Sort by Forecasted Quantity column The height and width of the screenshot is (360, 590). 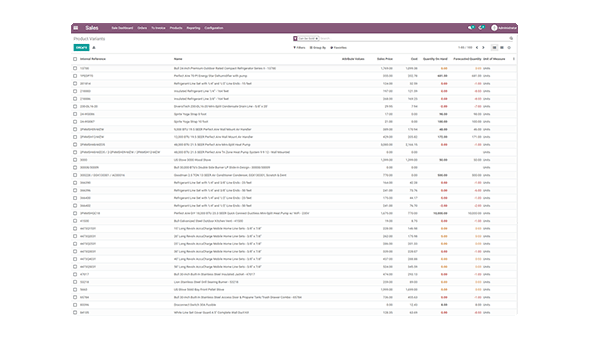click(467, 59)
